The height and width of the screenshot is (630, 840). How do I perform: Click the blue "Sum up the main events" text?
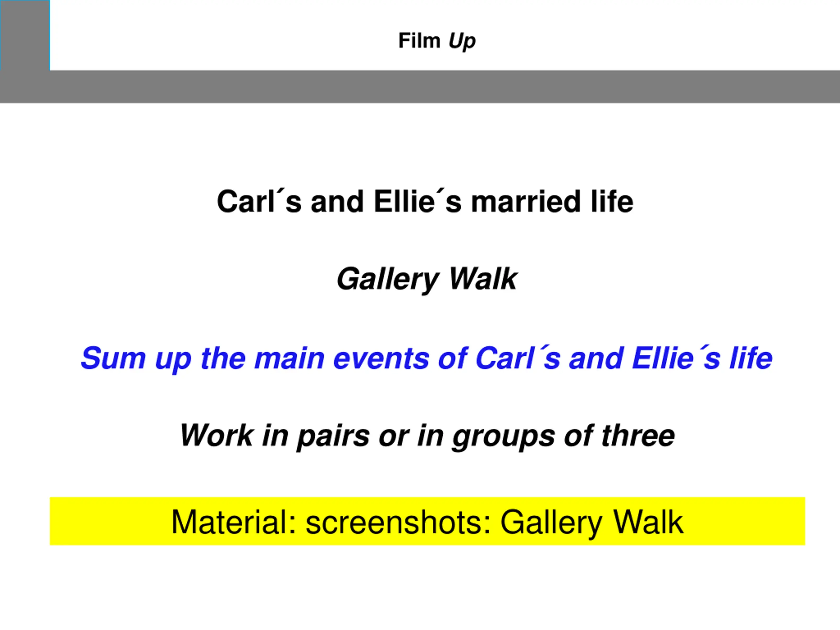pyautogui.click(x=427, y=358)
